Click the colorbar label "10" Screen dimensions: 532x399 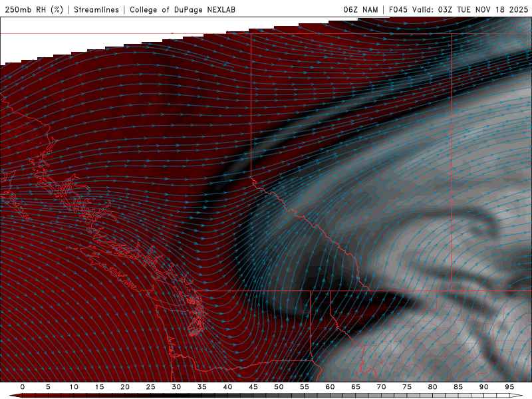pyautogui.click(x=74, y=387)
